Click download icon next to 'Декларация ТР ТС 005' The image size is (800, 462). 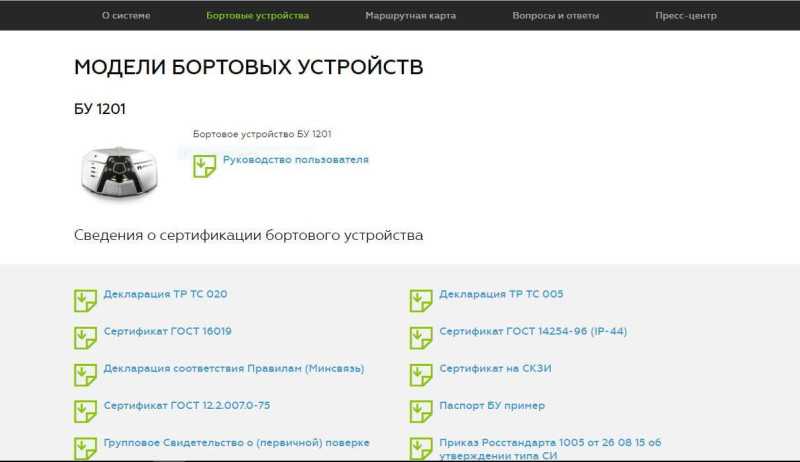pyautogui.click(x=421, y=301)
